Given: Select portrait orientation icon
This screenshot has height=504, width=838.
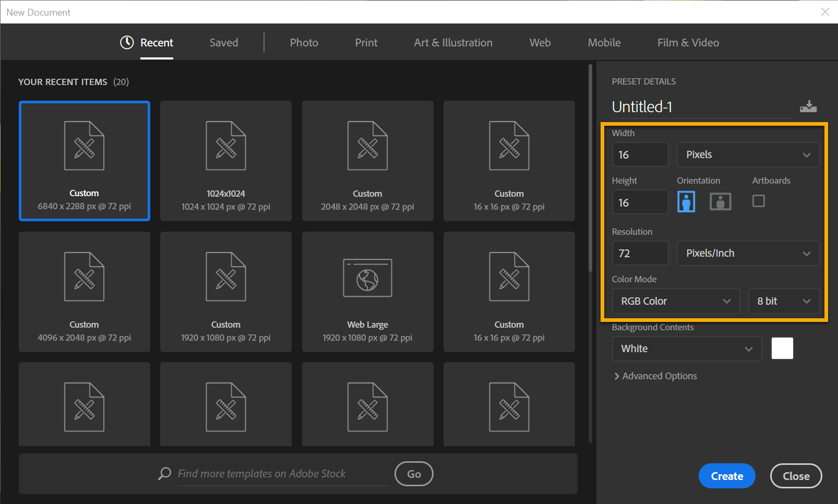Looking at the screenshot, I should [686, 201].
